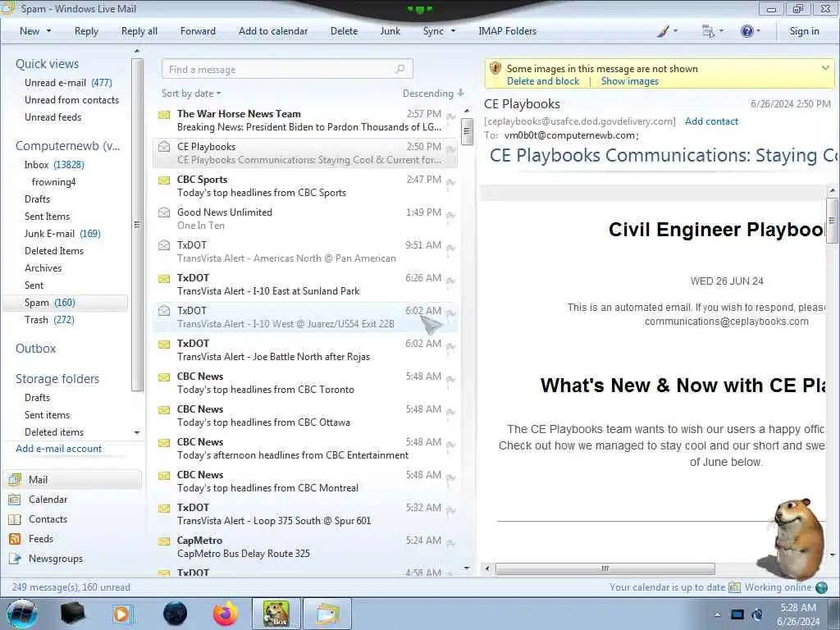This screenshot has height=630, width=840.
Task: Click Forward in the toolbar
Action: 198,31
